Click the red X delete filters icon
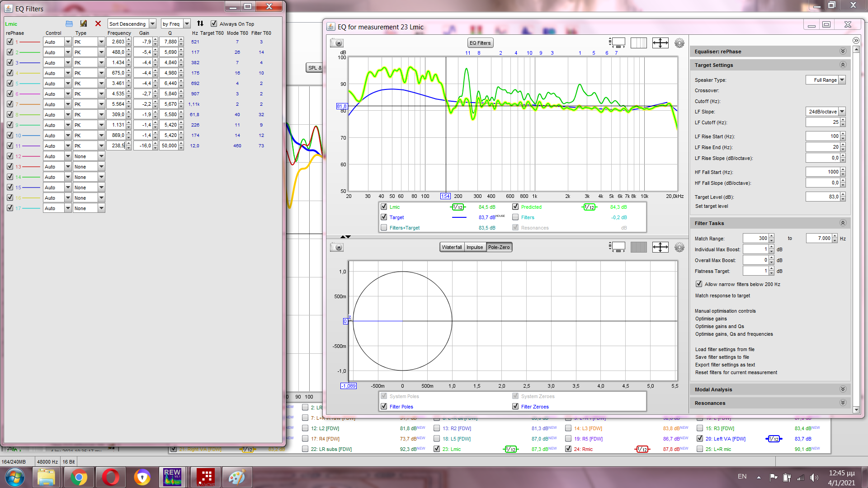Viewport: 868px width, 488px height. click(x=98, y=23)
